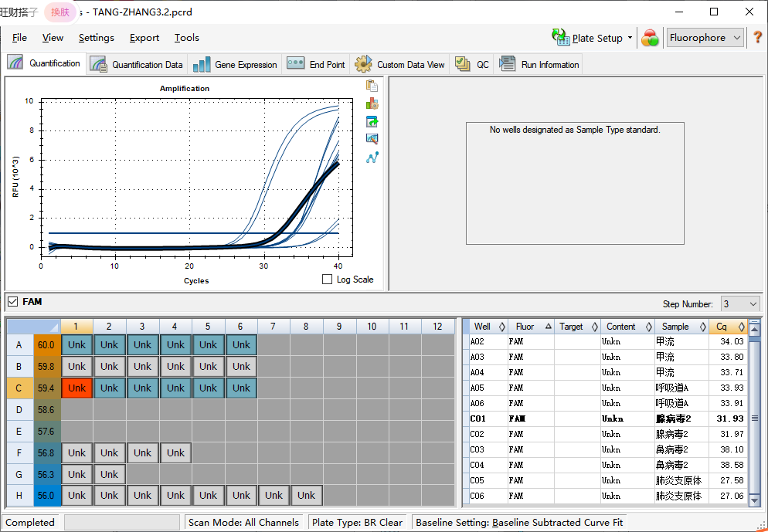This screenshot has width=768, height=532.
Task: Toggle well H8 in the plate
Action: point(307,495)
